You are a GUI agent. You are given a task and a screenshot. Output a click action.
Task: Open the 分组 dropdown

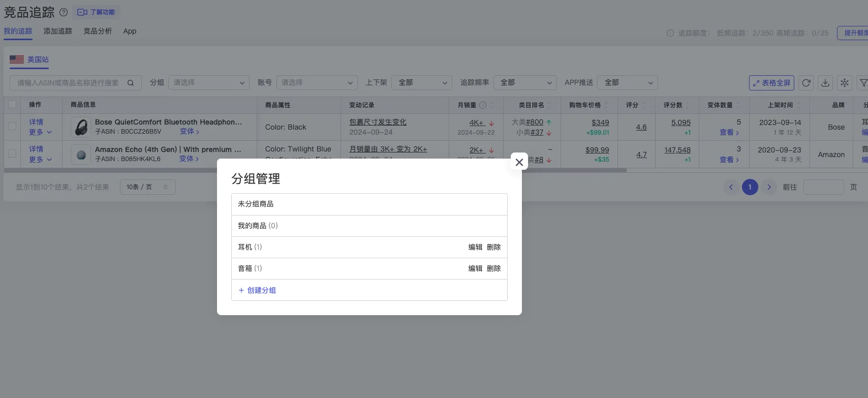(209, 83)
